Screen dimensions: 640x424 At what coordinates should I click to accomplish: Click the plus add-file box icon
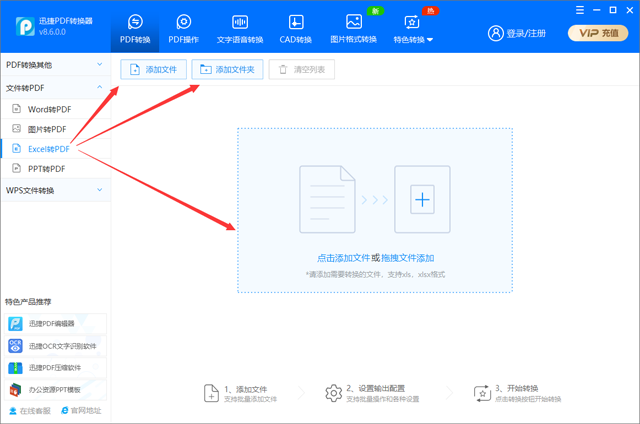pos(422,199)
